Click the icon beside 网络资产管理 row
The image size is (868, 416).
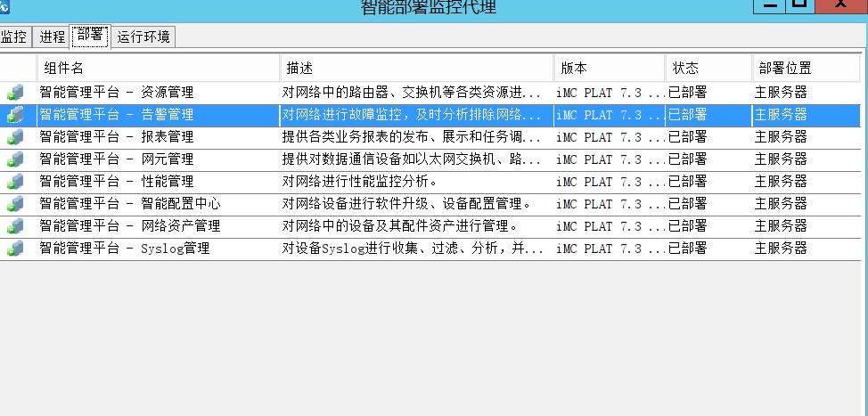(x=15, y=225)
